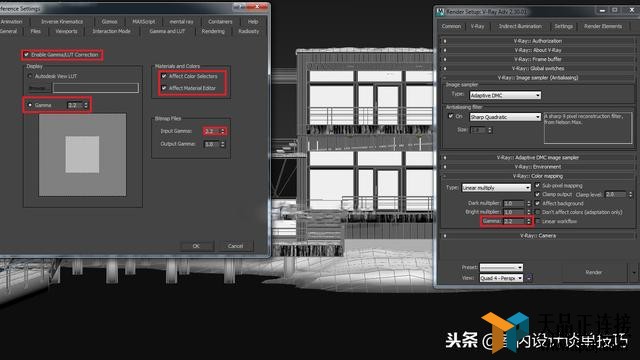Viewport: 640px width, 360px height.
Task: Click the Input Gamma spinner arrows
Action: coord(222,131)
